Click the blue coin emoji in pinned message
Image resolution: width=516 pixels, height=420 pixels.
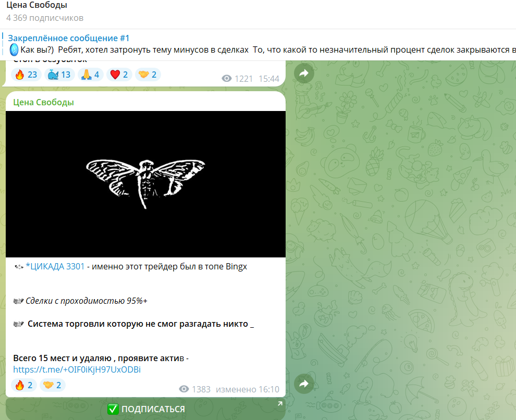(x=14, y=50)
